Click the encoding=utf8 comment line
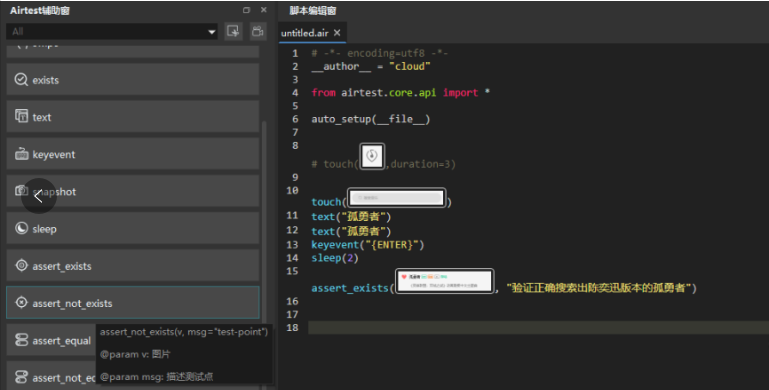This screenshot has height=390, width=769. [380, 53]
